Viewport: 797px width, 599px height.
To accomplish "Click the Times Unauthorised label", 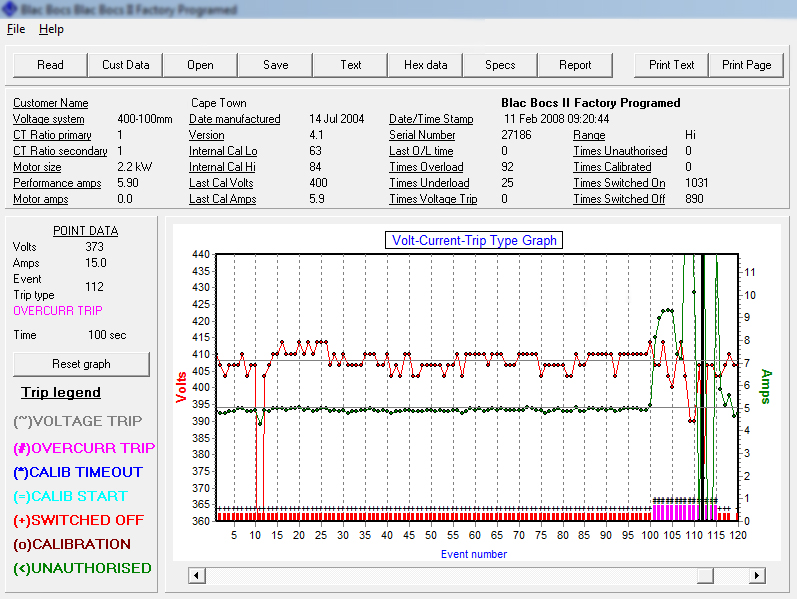I will [621, 151].
